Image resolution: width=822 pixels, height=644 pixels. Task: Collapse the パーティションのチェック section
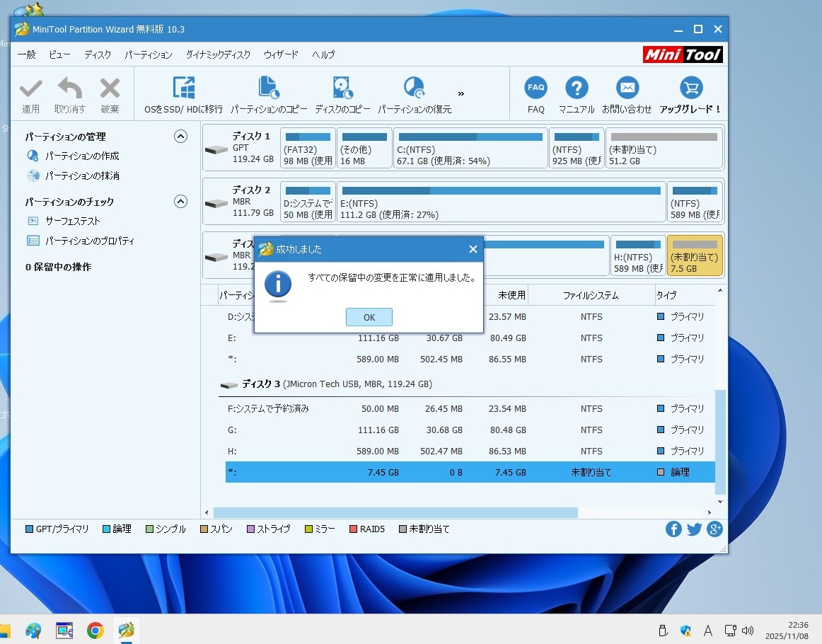tap(180, 202)
